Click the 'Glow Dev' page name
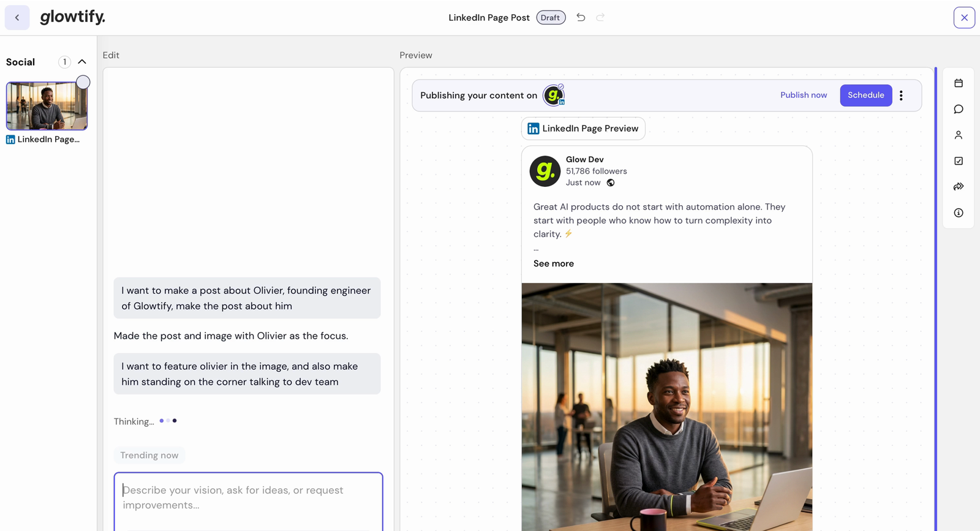980x531 pixels. (585, 159)
